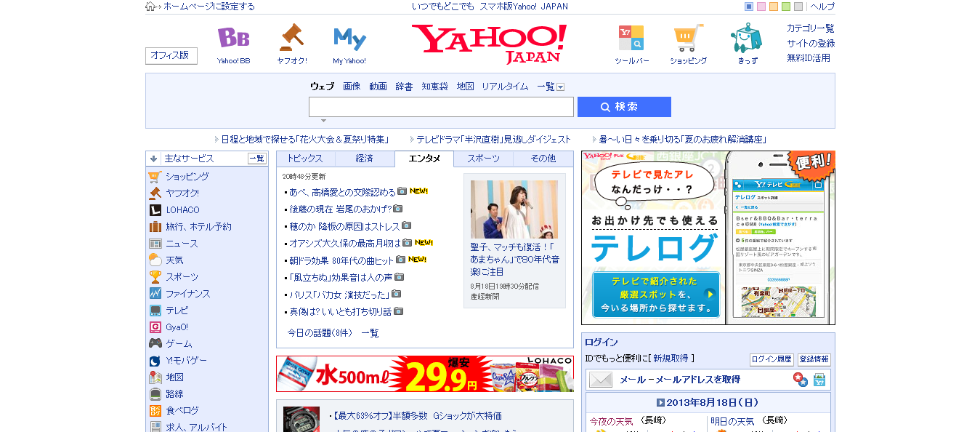This screenshot has width=980, height=432.
Task: Open the きっず mascot icon
Action: [x=746, y=38]
